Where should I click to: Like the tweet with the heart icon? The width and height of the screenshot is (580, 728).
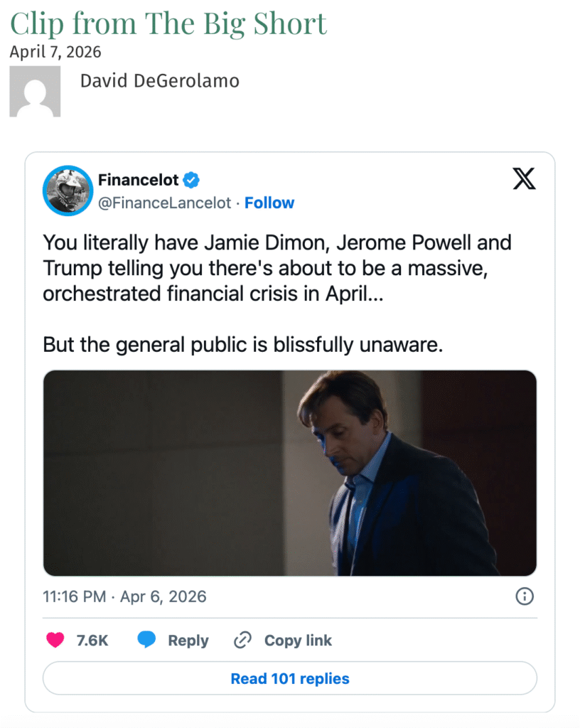point(55,640)
